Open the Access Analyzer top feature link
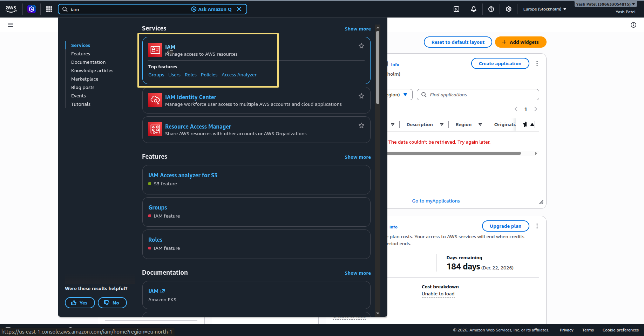The height and width of the screenshot is (336, 644). pyautogui.click(x=239, y=75)
